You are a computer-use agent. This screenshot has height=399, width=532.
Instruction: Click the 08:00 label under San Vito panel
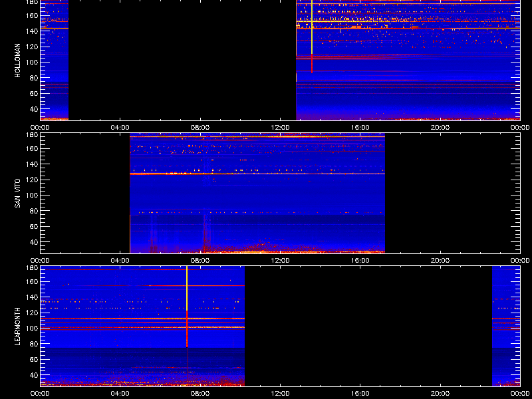pos(200,261)
